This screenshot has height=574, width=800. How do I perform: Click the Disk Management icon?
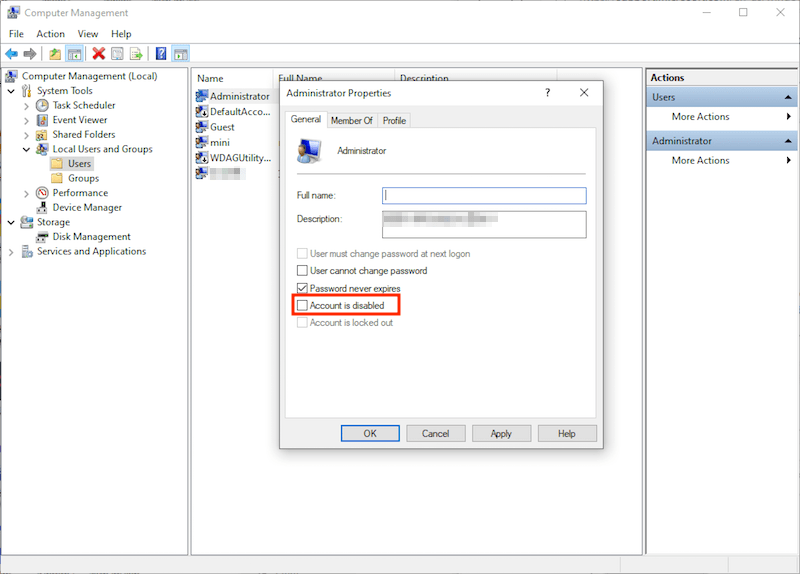point(42,237)
